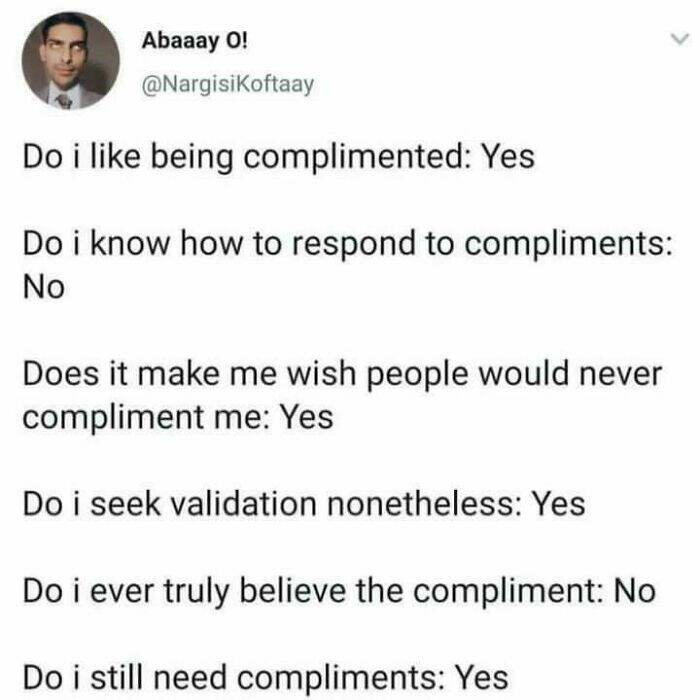The image size is (700, 700).
Task: Click the "No" after "believe the compliment:"
Action: [633, 592]
